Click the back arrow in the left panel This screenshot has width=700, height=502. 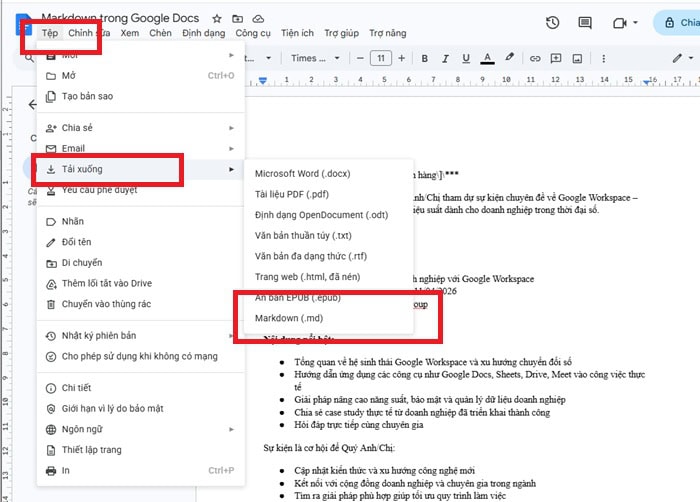pos(32,104)
